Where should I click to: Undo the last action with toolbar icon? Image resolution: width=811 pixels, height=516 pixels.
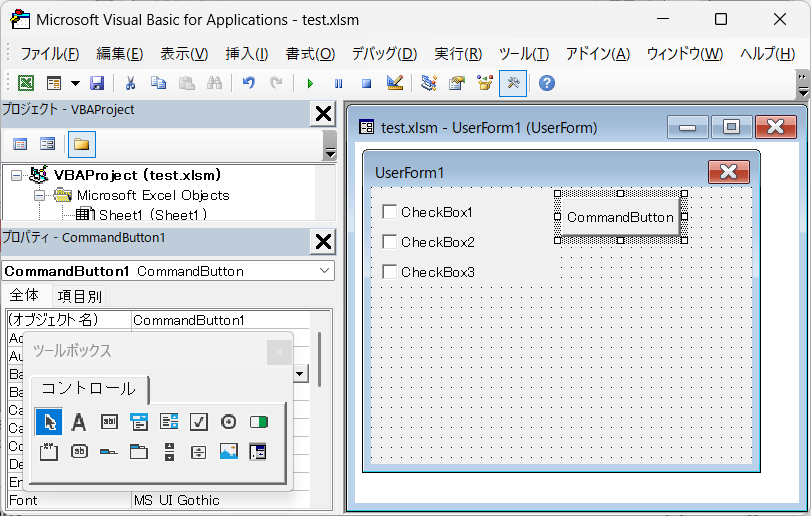tap(249, 83)
